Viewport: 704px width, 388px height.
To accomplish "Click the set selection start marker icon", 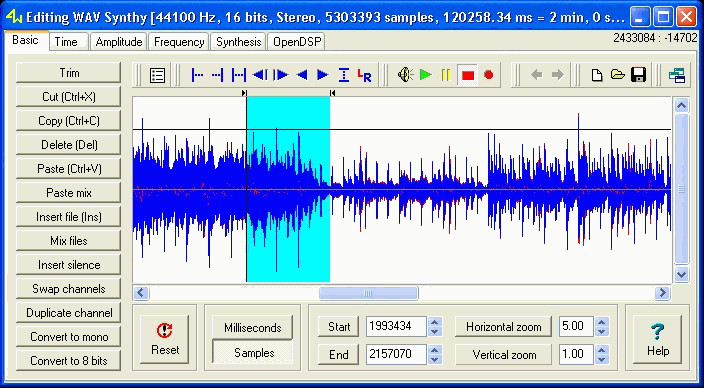I will tap(197, 75).
